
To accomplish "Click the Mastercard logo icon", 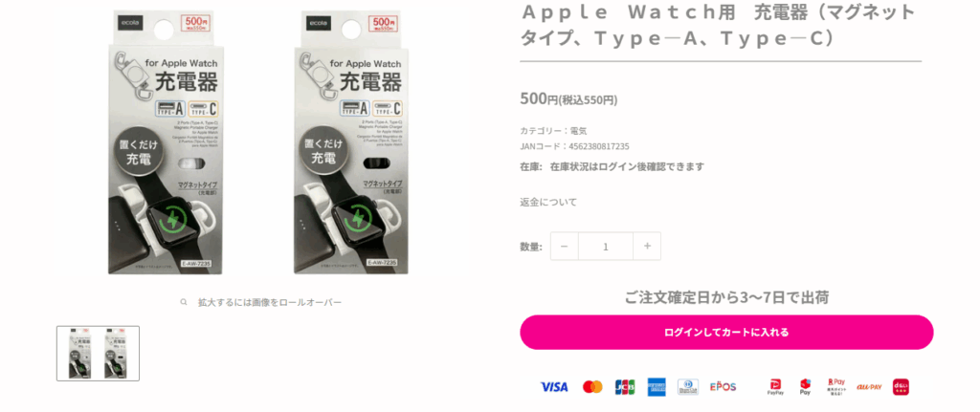I will pos(592,387).
